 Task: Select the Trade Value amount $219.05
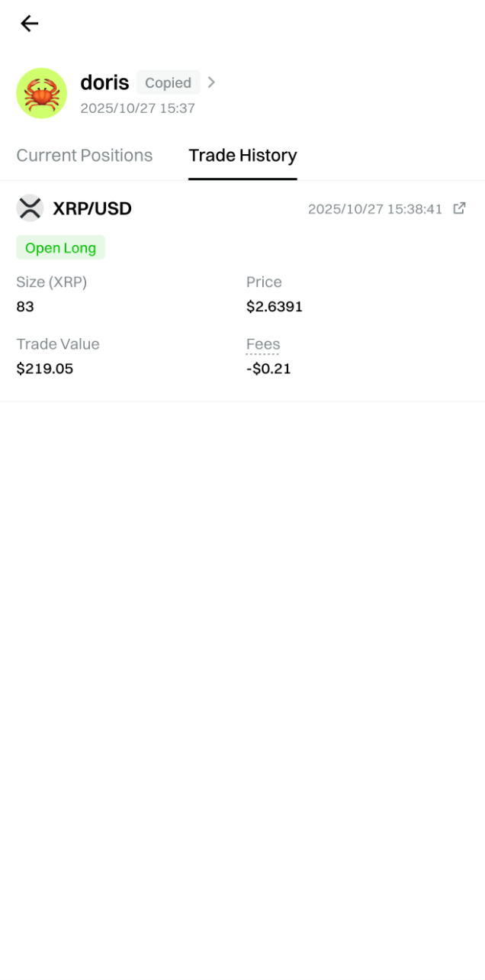click(x=45, y=369)
